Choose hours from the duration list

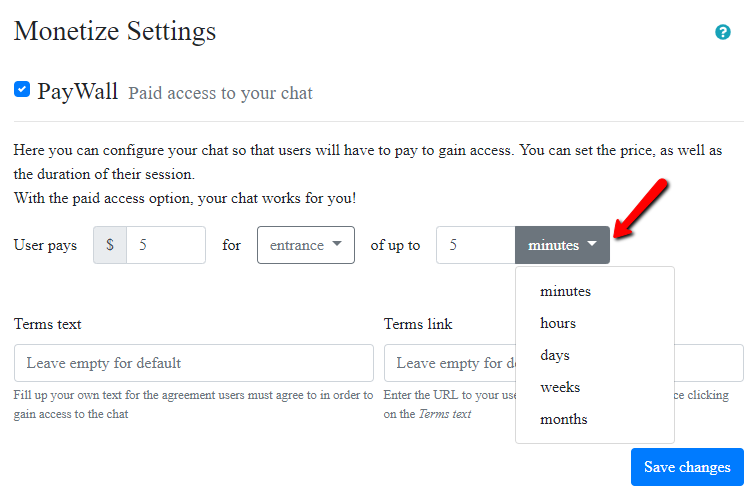[x=558, y=324]
